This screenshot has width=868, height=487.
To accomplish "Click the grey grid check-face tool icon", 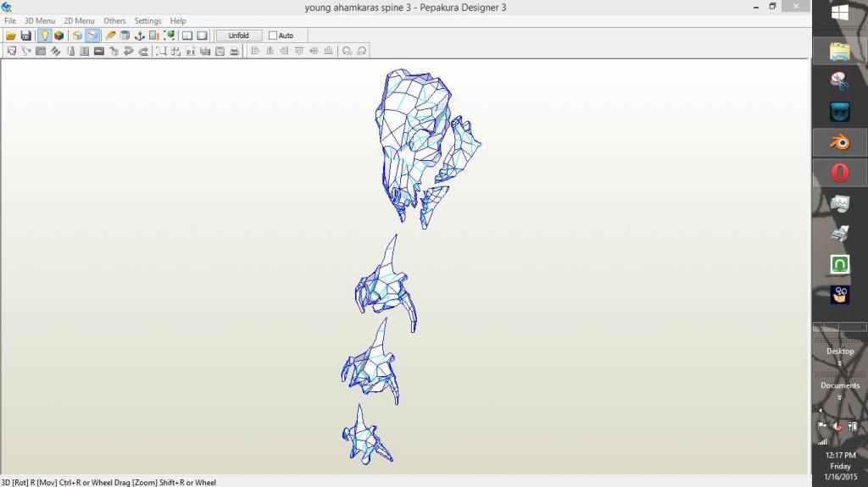I will 41,51.
